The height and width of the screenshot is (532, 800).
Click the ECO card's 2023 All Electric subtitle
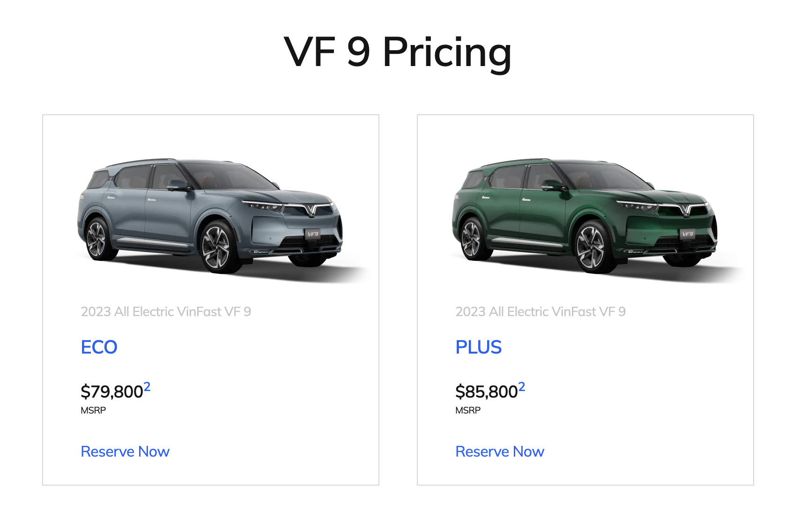pyautogui.click(x=166, y=311)
